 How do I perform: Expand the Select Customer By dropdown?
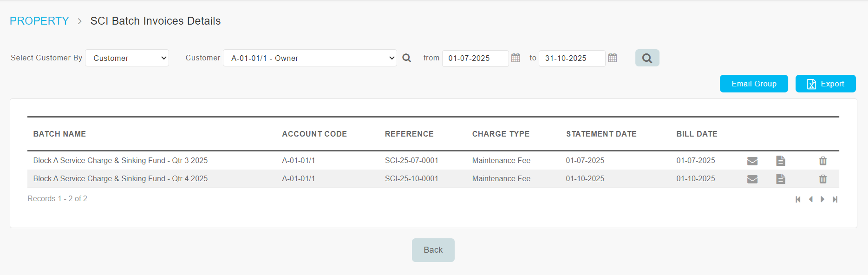127,58
